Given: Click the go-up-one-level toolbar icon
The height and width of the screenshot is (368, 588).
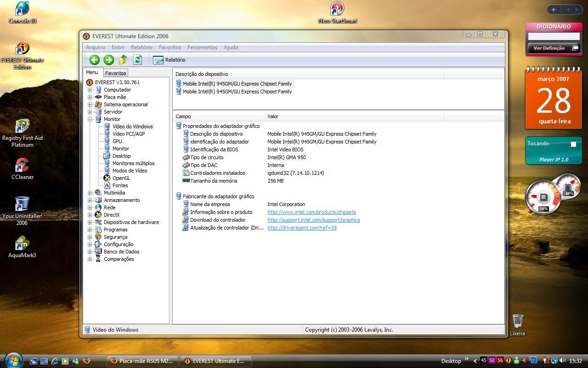Looking at the screenshot, I should tap(123, 59).
